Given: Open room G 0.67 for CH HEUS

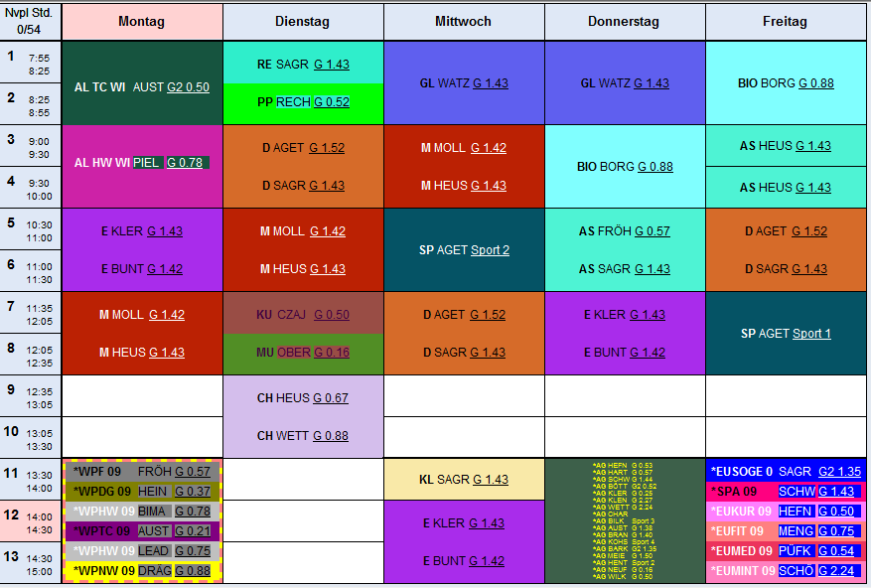Looking at the screenshot, I should pos(331,398).
